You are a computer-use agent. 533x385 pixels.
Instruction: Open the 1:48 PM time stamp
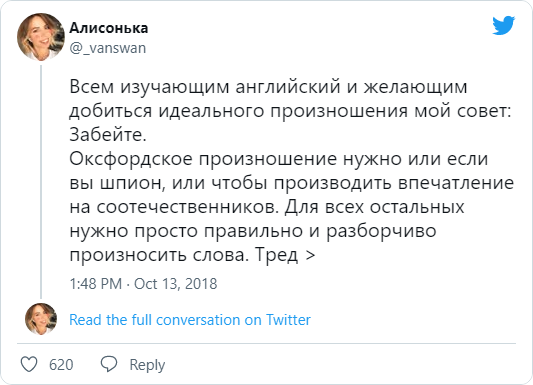point(96,284)
